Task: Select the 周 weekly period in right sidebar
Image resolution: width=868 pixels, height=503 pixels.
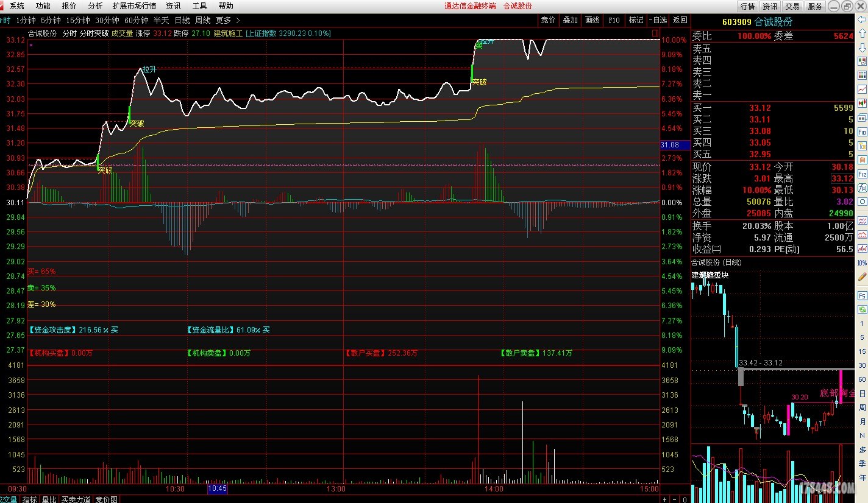Action: tap(862, 407)
